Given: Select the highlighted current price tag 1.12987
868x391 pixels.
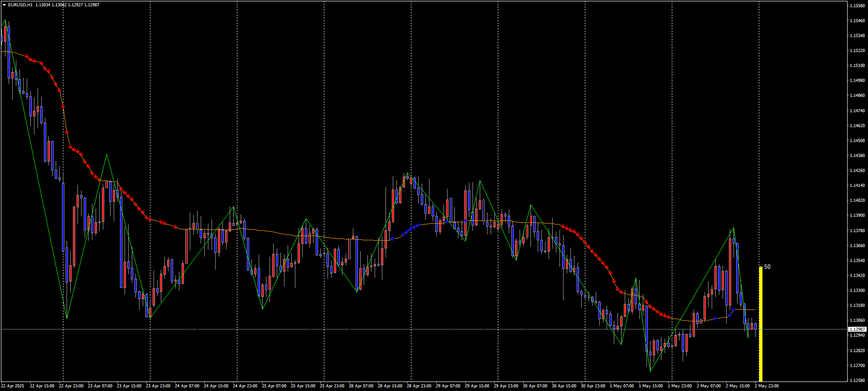Looking at the screenshot, I should click(857, 329).
